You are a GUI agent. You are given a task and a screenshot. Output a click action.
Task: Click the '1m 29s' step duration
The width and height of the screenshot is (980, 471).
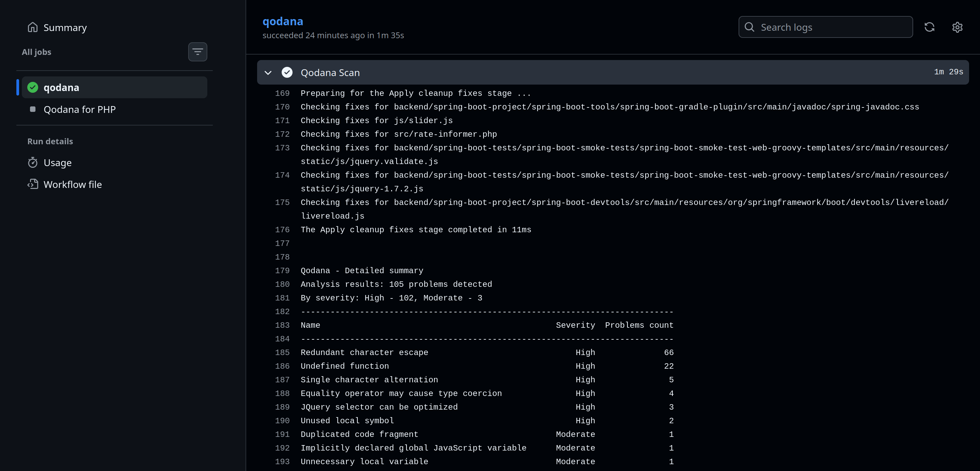click(948, 72)
